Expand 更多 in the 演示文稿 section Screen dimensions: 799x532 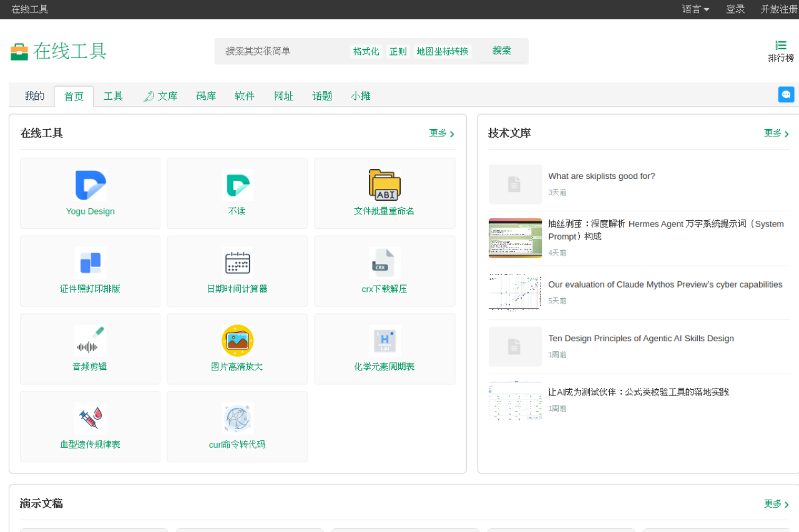pos(776,504)
